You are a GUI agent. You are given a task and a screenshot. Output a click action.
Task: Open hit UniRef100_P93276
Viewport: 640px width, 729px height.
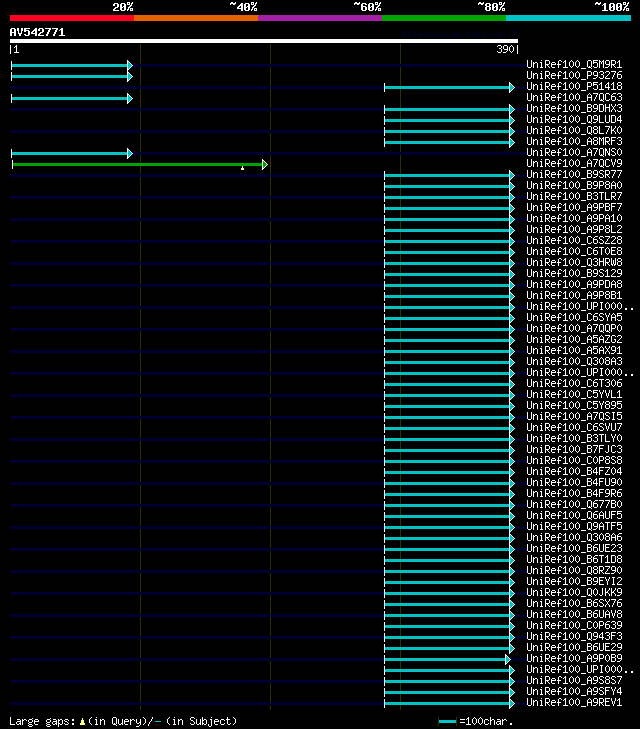click(574, 75)
